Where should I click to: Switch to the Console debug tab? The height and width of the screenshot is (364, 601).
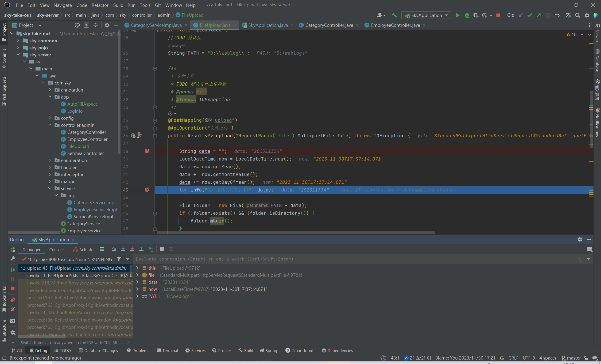tap(56, 249)
